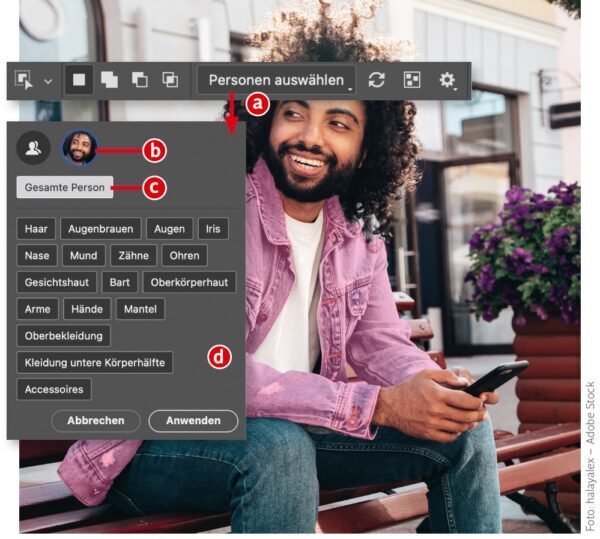Select the Hände tag

click(x=87, y=309)
